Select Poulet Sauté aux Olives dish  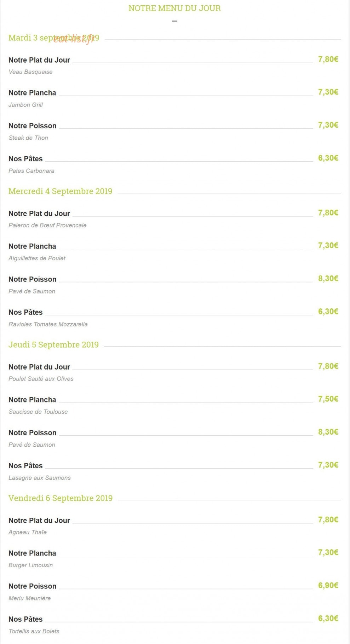(41, 379)
